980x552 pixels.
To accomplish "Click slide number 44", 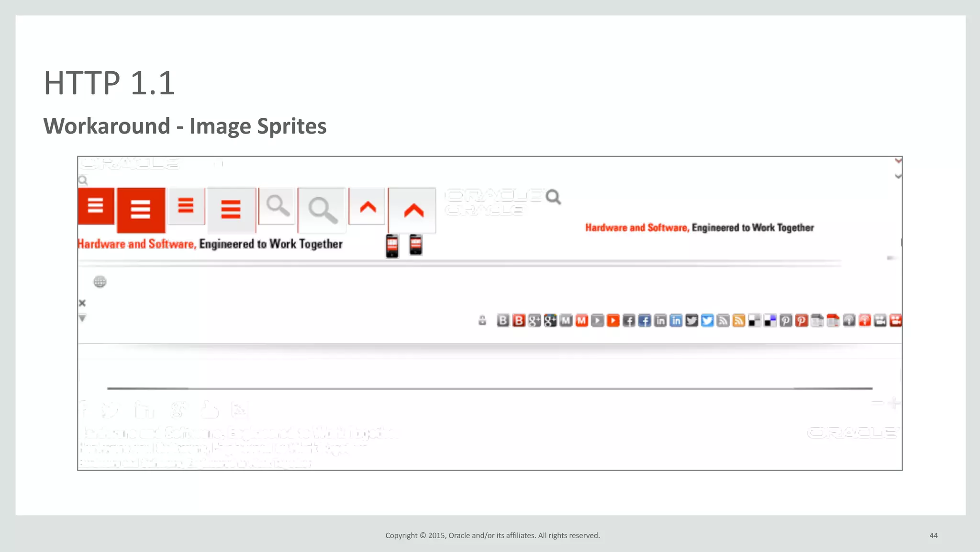I will [x=934, y=535].
